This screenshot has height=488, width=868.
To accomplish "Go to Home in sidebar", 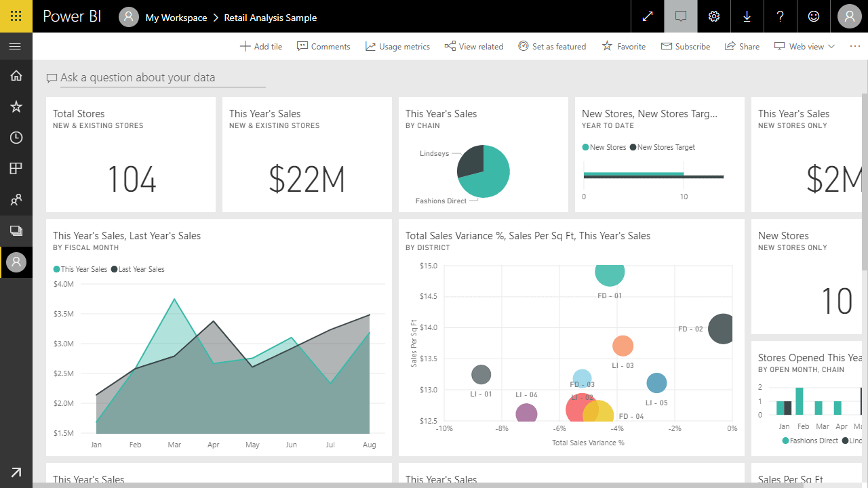I will [x=16, y=75].
